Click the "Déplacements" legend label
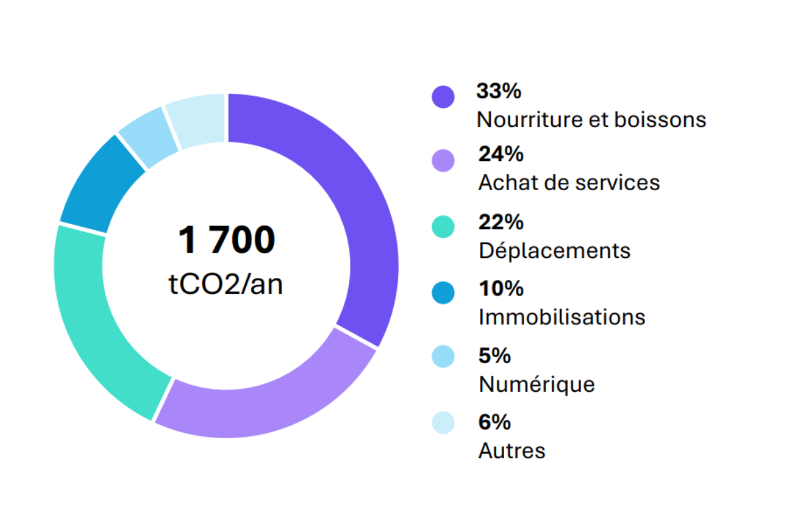The image size is (798, 532). [x=554, y=251]
